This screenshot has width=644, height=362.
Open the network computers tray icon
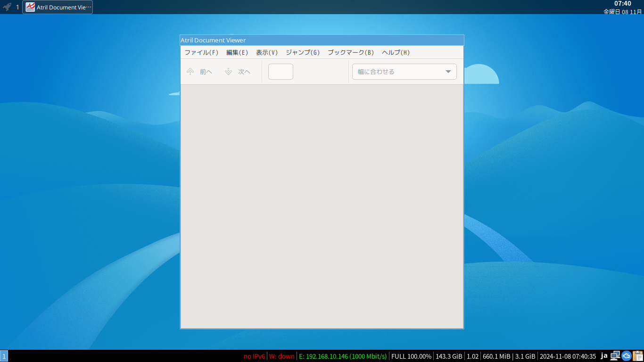click(615, 356)
